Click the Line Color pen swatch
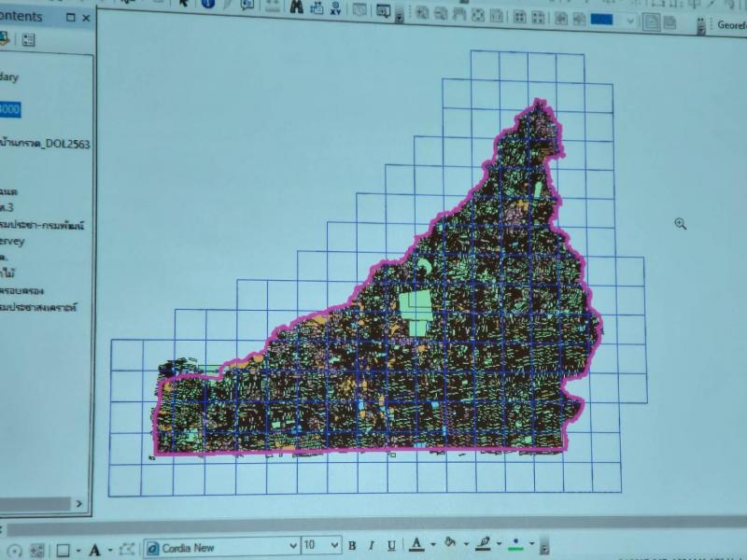747x560 pixels. [483, 543]
